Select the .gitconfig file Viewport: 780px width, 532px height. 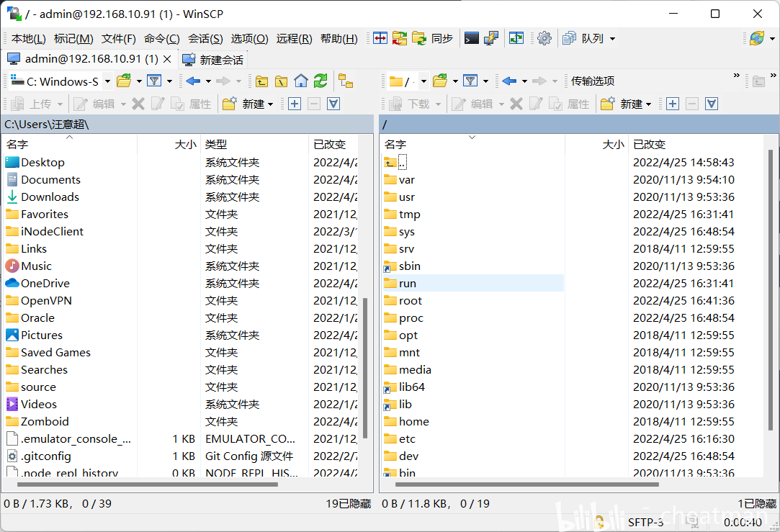[39, 456]
